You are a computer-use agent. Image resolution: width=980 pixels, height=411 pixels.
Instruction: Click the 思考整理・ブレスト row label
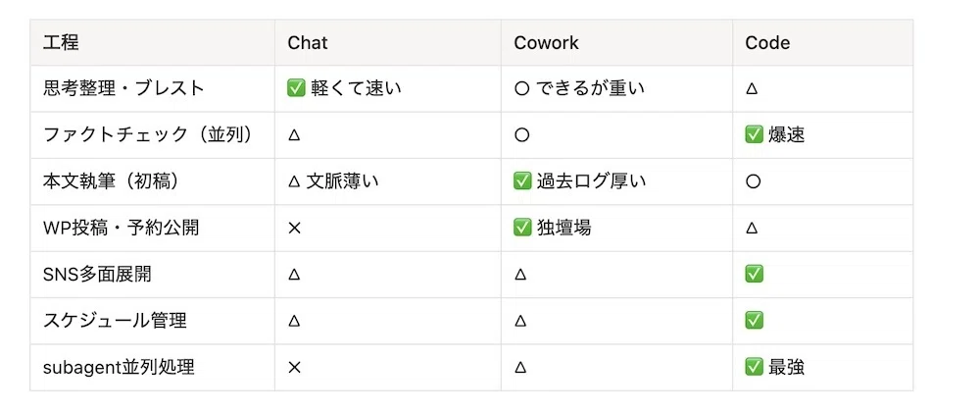tap(123, 89)
